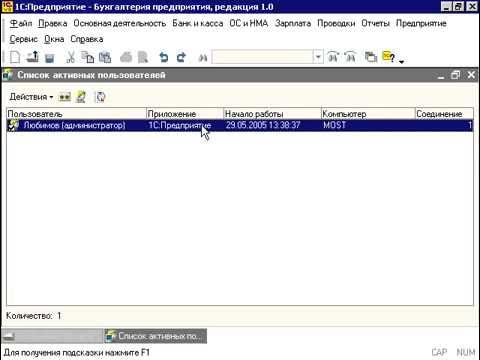Image resolution: width=480 pixels, height=360 pixels.
Task: Click the Windows list toolbar icon
Action: 370,57
